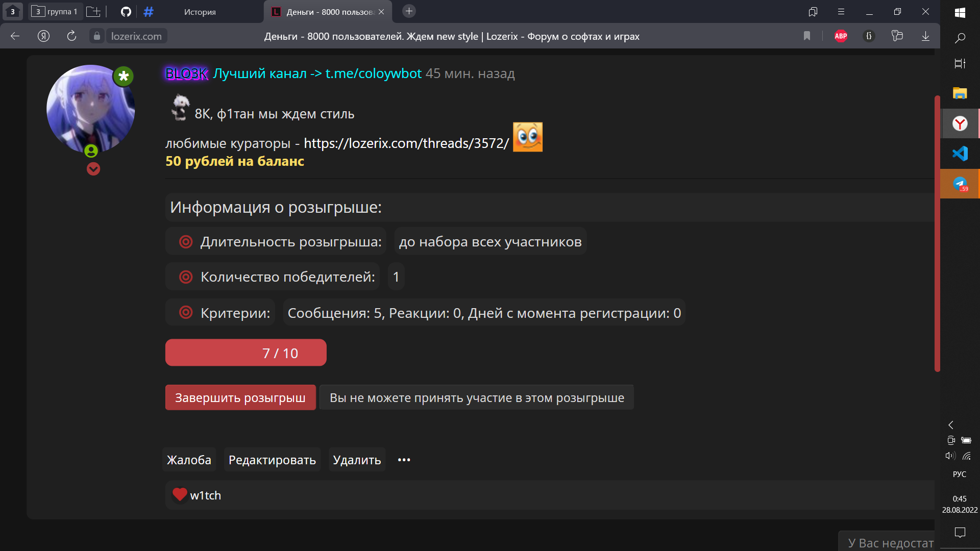This screenshot has height=551, width=980.
Task: Click the googly-eyed smiley emoji
Action: [527, 137]
